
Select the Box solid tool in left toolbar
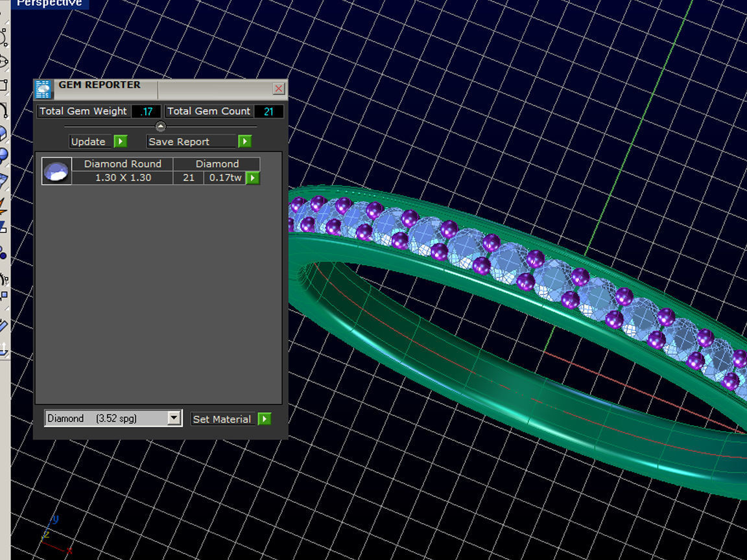(x=4, y=134)
